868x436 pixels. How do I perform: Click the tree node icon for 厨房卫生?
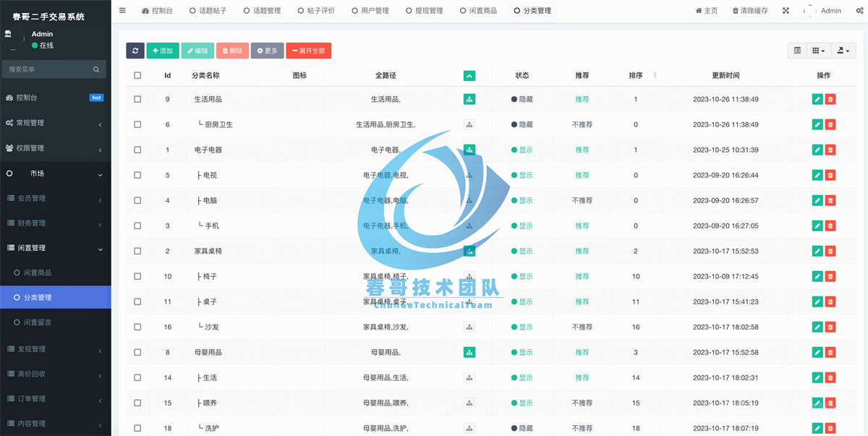point(469,124)
